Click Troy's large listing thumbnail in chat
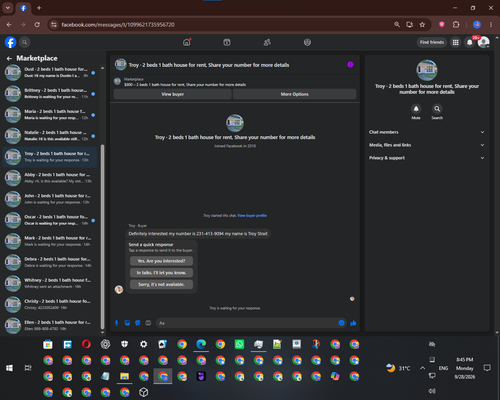This screenshot has height=400, width=500. (235, 123)
